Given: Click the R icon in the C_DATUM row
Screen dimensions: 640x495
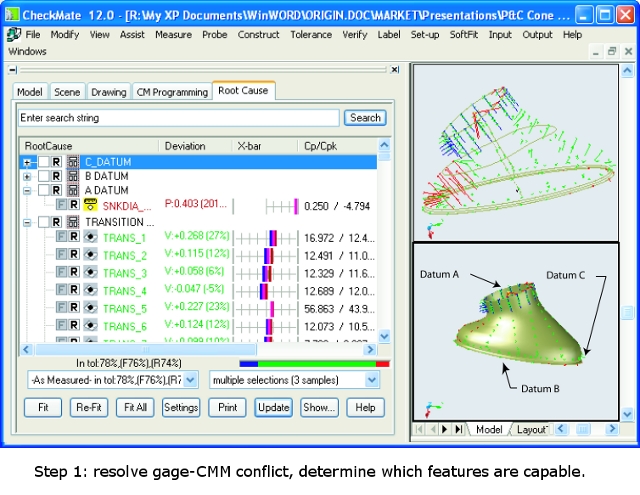Looking at the screenshot, I should point(56,162).
